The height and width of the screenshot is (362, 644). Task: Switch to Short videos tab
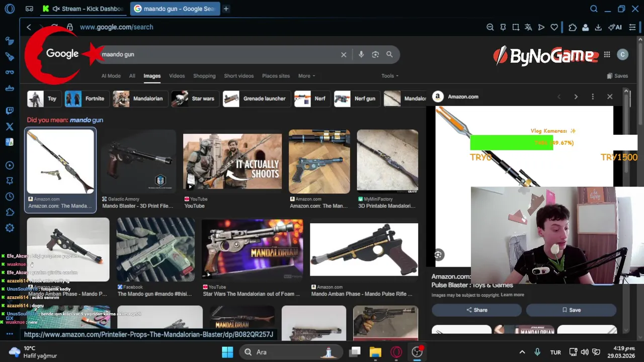click(238, 76)
